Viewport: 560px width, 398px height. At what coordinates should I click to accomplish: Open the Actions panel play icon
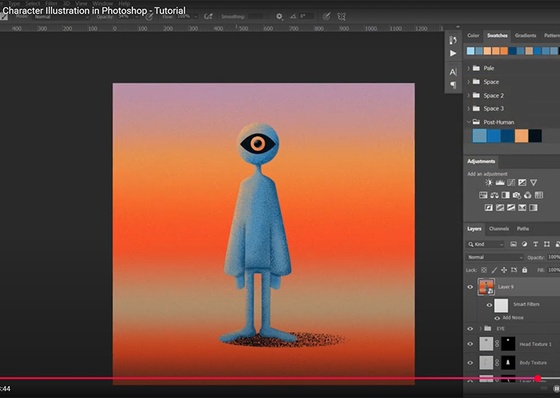pos(453,53)
